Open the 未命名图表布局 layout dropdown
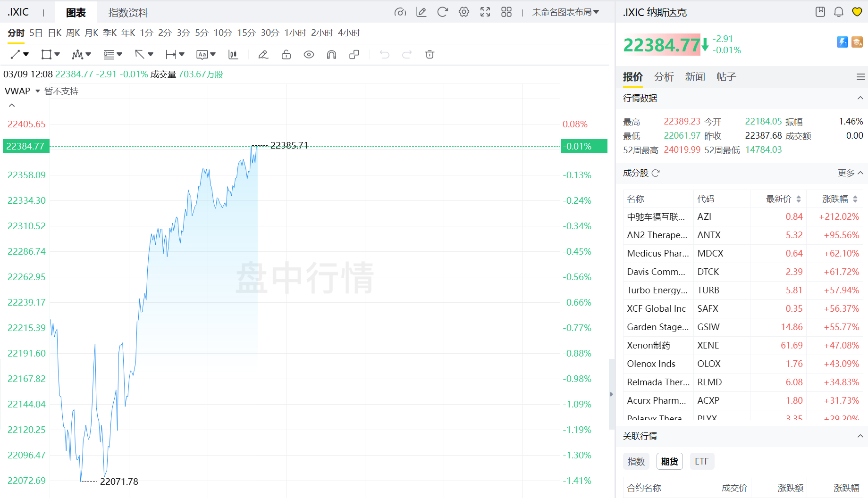868x498 pixels. click(x=565, y=12)
